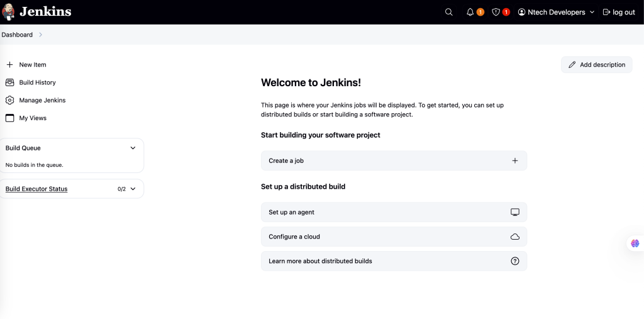This screenshot has width=644, height=319.
Task: Click the My Views window icon
Action: 10,118
